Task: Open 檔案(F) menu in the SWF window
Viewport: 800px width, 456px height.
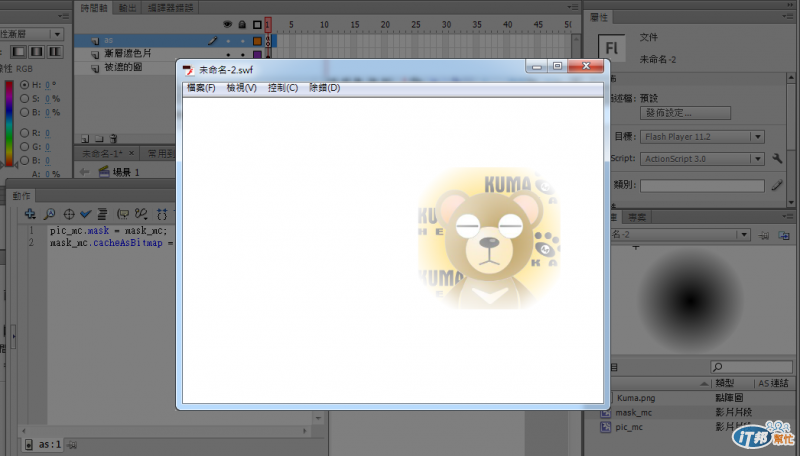Action: 201,88
